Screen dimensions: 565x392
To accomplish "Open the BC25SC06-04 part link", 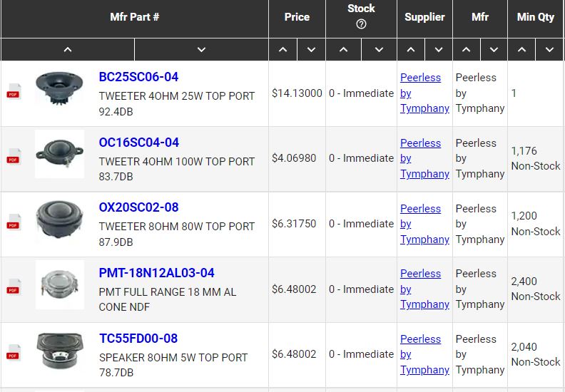I will click(138, 77).
